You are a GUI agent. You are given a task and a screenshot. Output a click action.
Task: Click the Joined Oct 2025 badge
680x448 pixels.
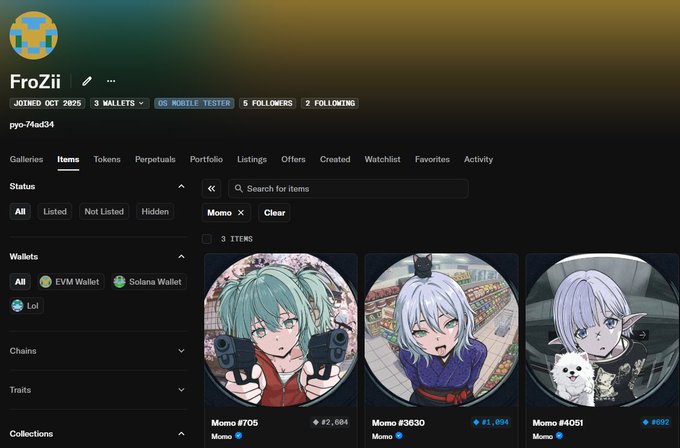pyautogui.click(x=47, y=103)
